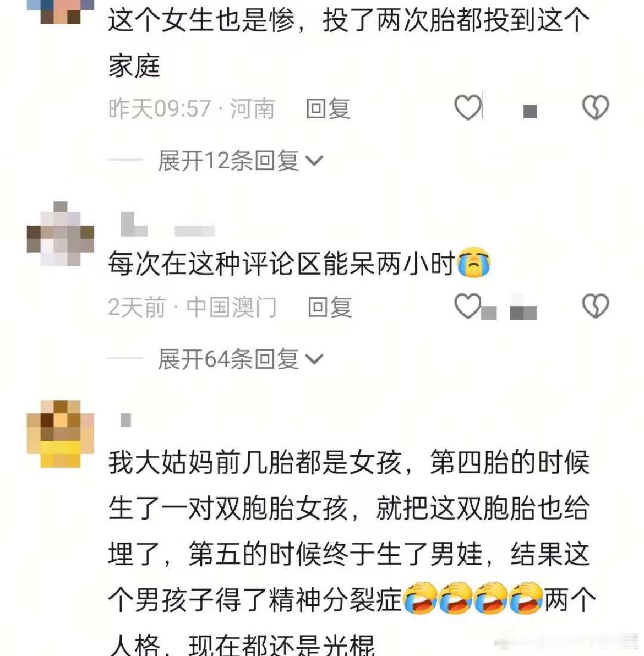Image resolution: width=644 pixels, height=656 pixels.
Task: Tap the last laughing emoji before 两个
Action: pos(526,598)
